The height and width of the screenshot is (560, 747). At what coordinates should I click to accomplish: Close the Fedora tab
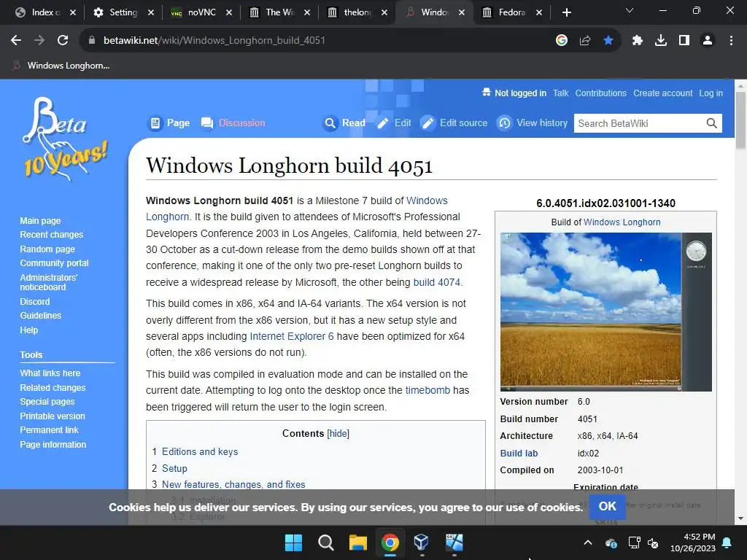point(539,12)
